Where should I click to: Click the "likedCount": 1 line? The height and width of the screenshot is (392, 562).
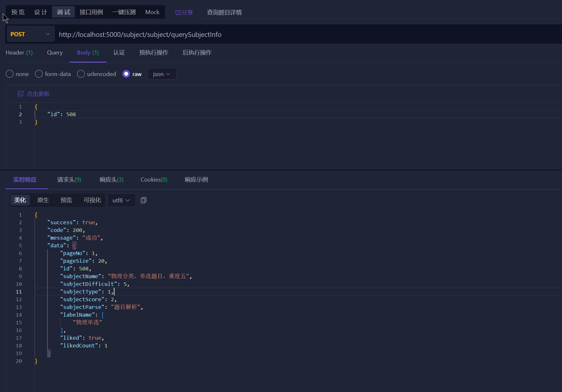(x=84, y=345)
